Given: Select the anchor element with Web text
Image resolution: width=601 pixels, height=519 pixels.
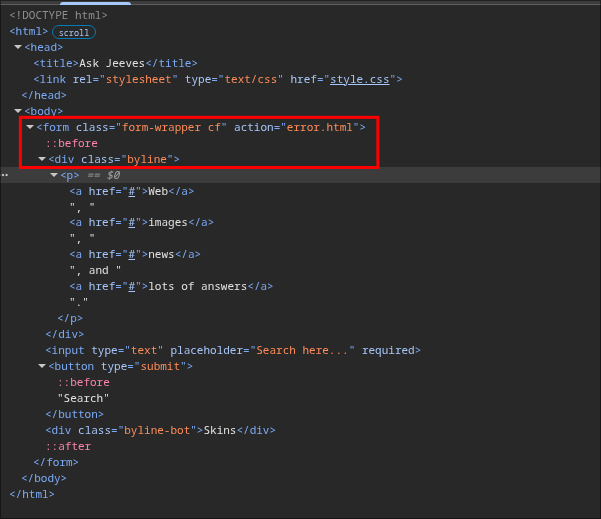Looking at the screenshot, I should click(x=131, y=191).
